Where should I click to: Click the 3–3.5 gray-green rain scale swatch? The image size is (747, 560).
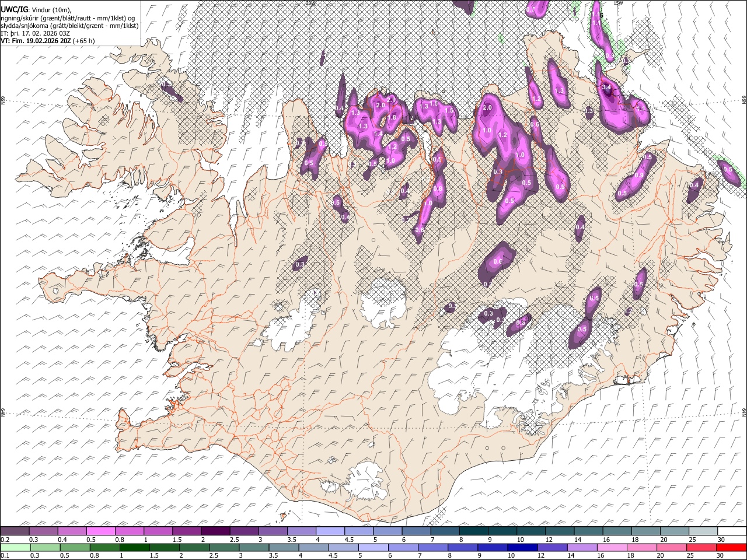[x=254, y=548]
